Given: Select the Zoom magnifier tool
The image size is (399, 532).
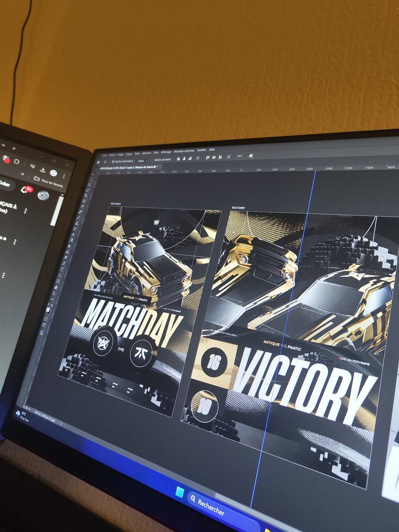Looking at the screenshot, I should pos(54,293).
